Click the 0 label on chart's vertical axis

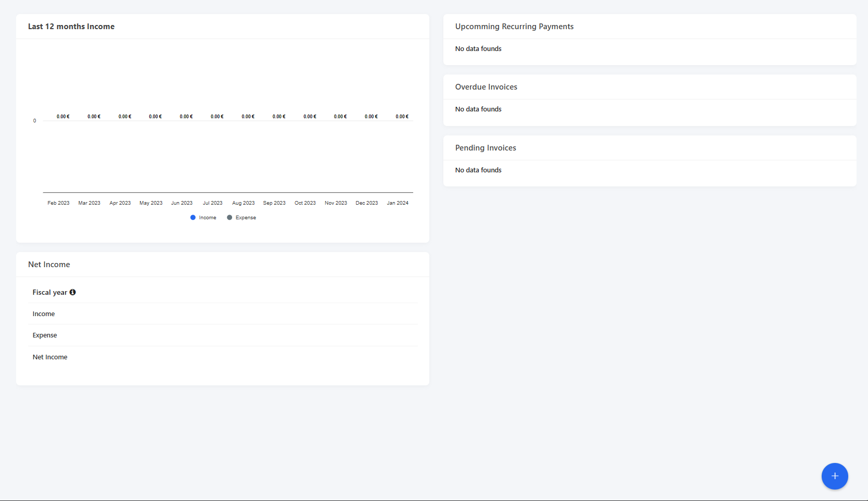[35, 121]
